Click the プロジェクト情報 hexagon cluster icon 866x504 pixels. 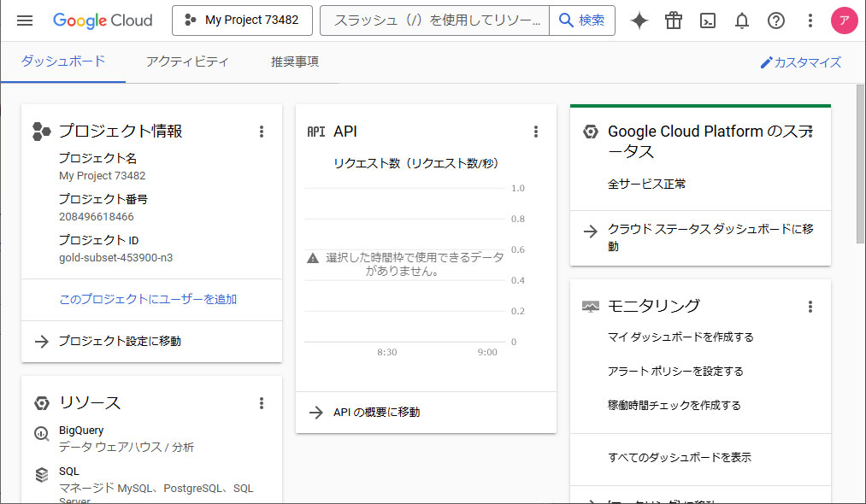click(41, 132)
